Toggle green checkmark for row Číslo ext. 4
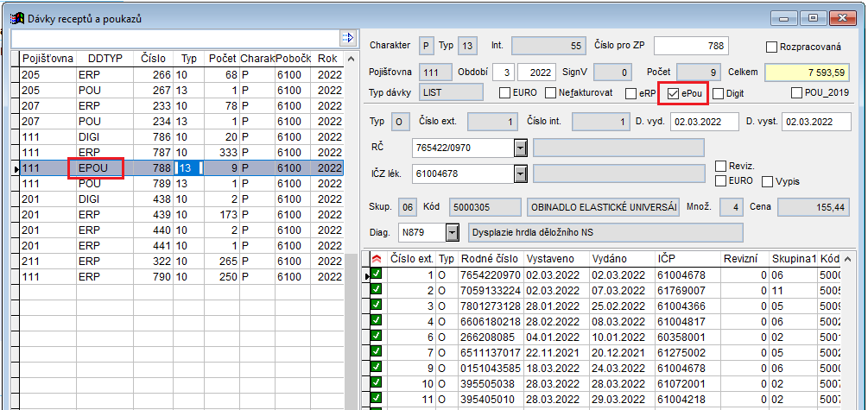868x410 pixels. tap(377, 321)
